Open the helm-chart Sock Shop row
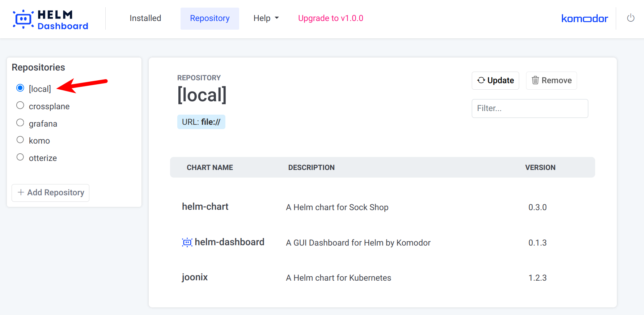The width and height of the screenshot is (644, 315). (205, 207)
